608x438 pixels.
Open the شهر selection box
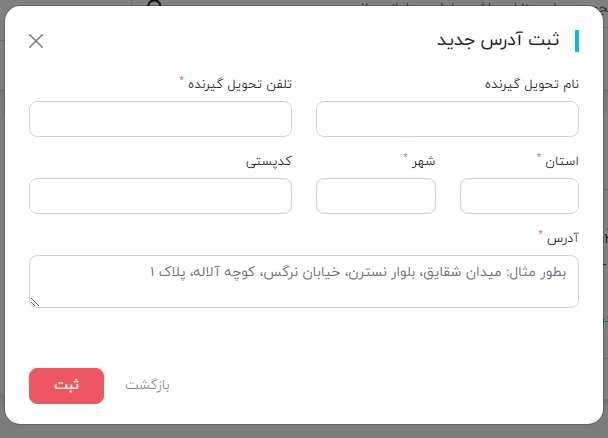tap(376, 196)
